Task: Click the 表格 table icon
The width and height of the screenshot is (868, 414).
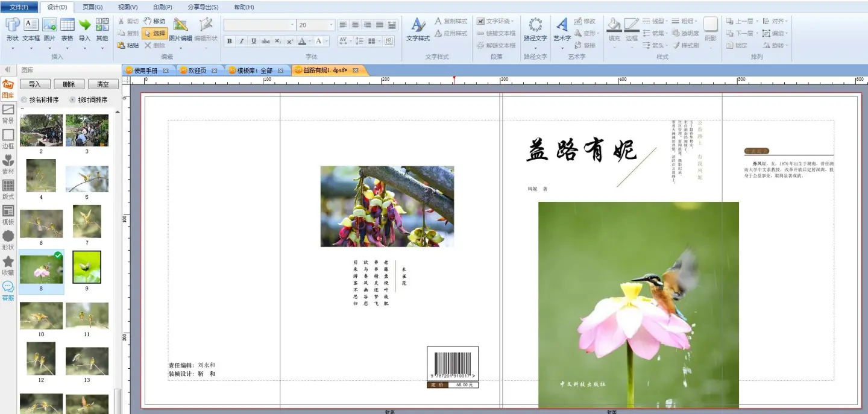Action: coord(67,30)
